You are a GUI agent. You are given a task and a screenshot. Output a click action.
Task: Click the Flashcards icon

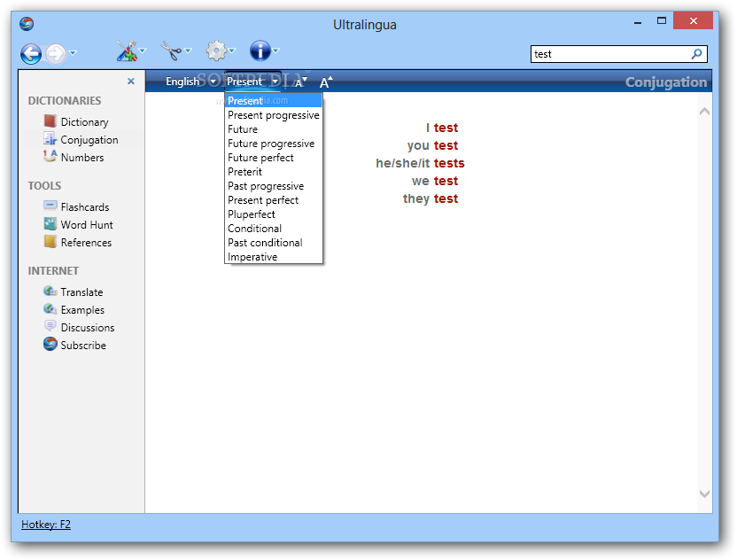tap(50, 205)
